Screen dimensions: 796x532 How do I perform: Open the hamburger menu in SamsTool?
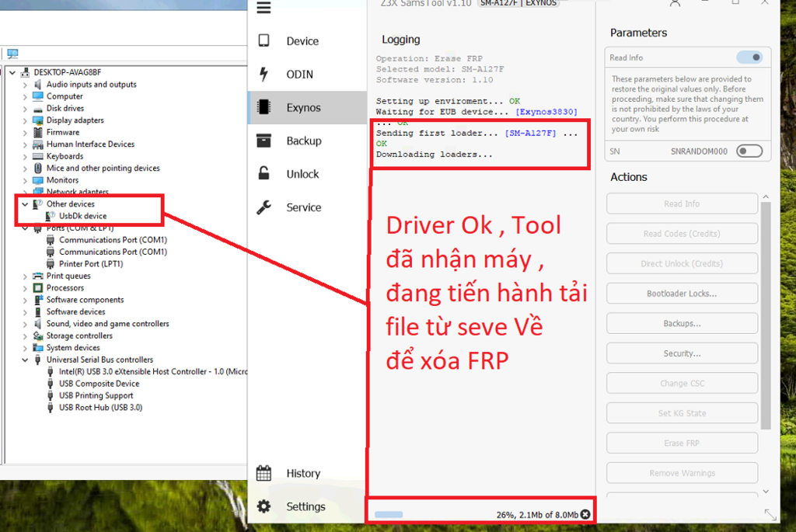[264, 7]
